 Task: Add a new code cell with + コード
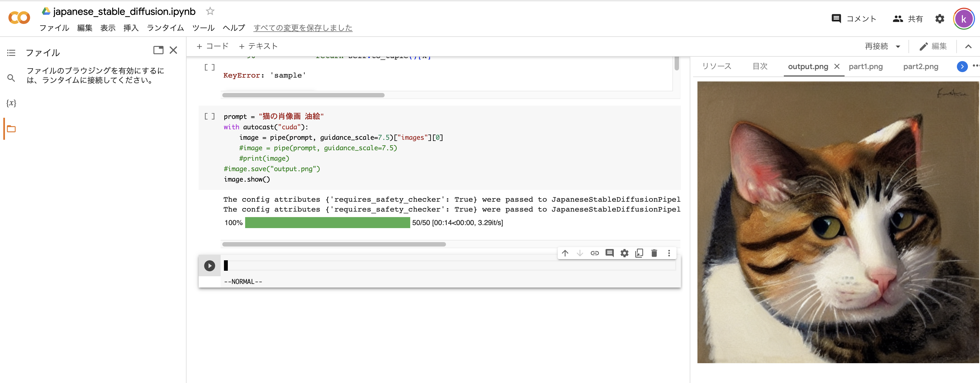[x=213, y=46]
